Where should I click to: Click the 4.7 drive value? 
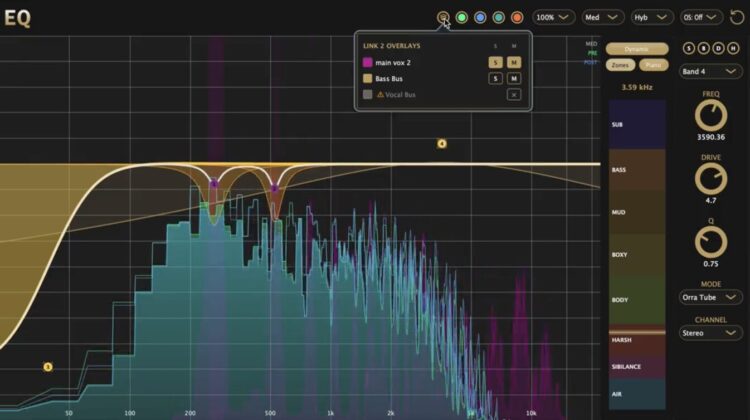click(711, 200)
